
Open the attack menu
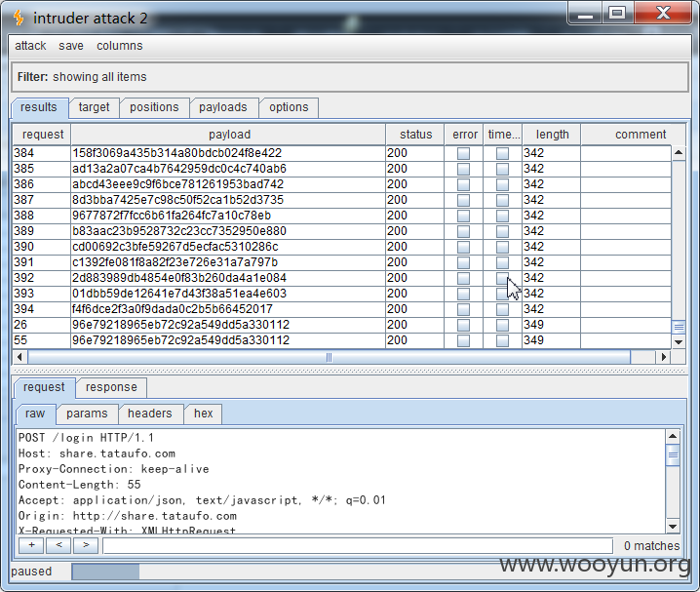(x=30, y=46)
